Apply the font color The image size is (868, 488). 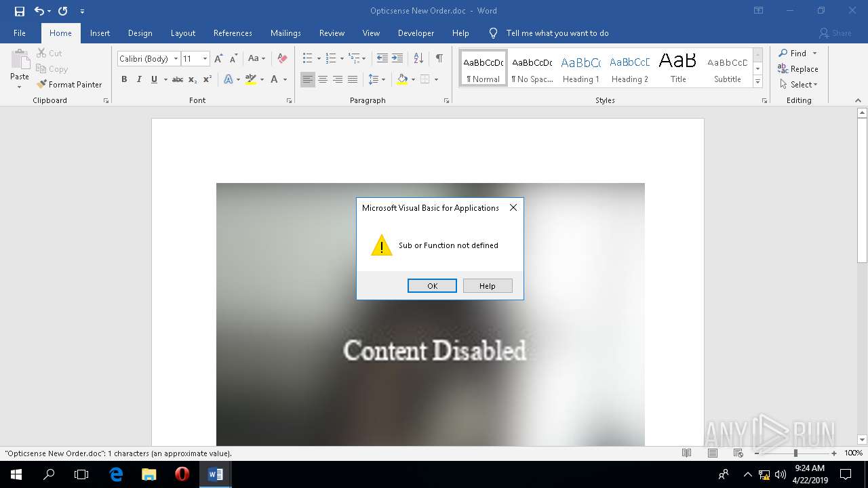pyautogui.click(x=274, y=79)
